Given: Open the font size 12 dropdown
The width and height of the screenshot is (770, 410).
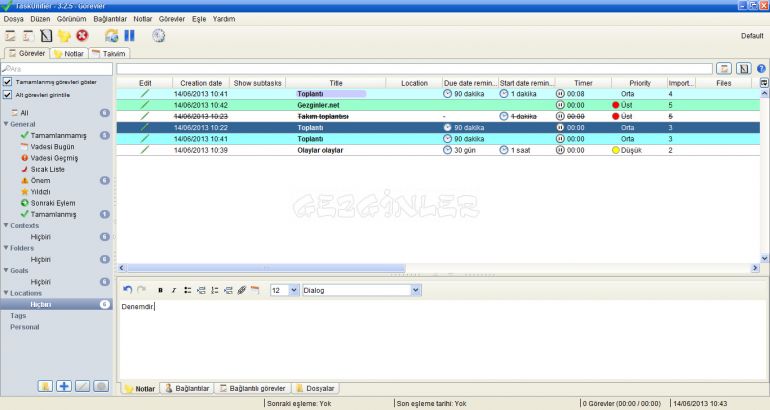Looking at the screenshot, I should click(293, 290).
